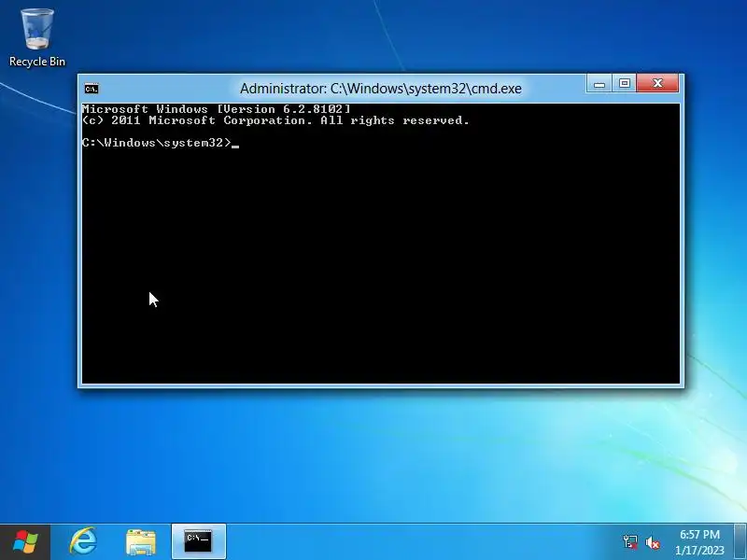Open the network status tray icon
Viewport: 747px width, 560px height.
point(629,542)
